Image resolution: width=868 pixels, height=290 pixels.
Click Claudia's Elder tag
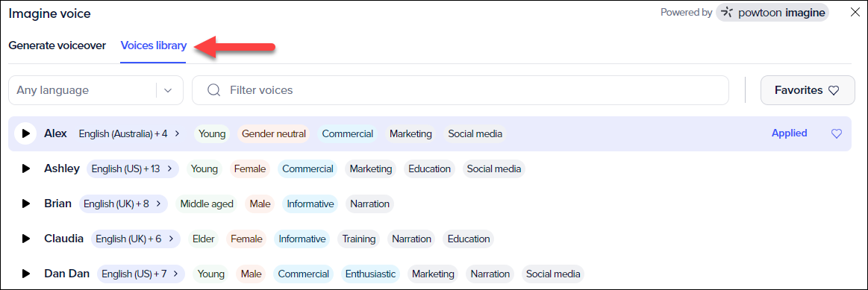pos(203,239)
